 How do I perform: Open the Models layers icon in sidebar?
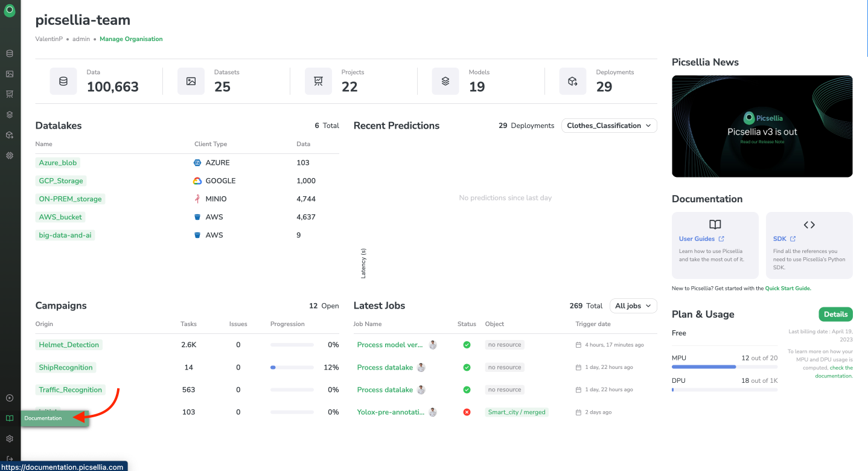pyautogui.click(x=10, y=114)
